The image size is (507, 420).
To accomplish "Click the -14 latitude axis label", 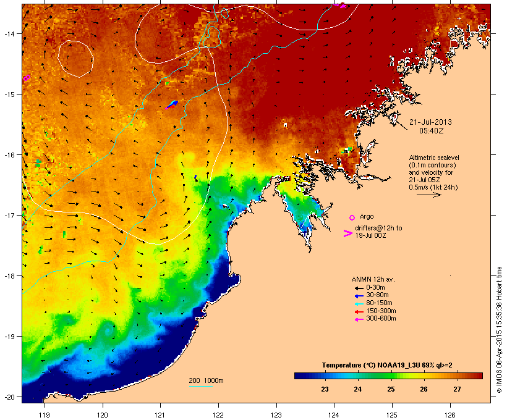I will click(9, 33).
